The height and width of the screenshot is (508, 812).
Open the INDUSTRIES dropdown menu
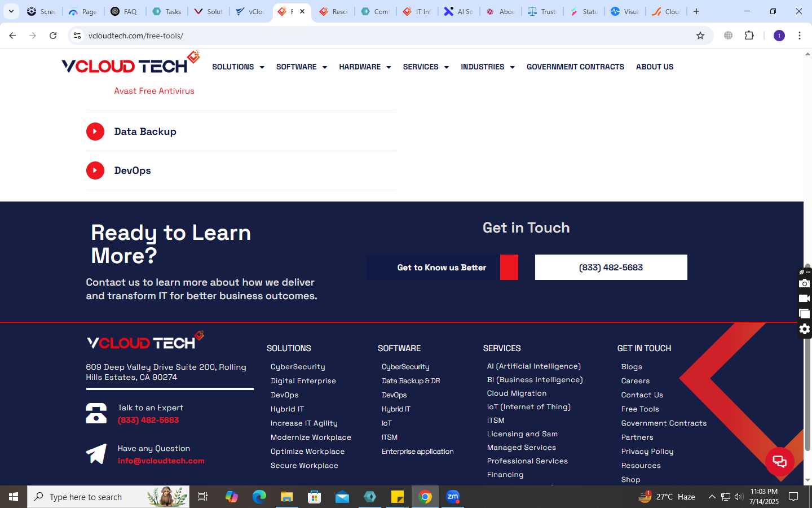tap(488, 67)
